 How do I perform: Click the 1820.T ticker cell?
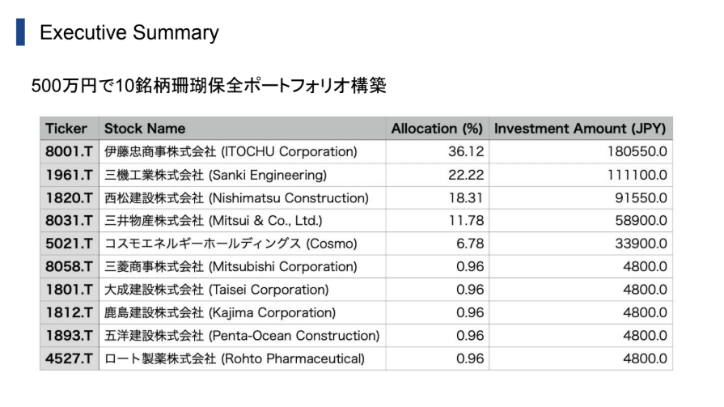pyautogui.click(x=68, y=198)
